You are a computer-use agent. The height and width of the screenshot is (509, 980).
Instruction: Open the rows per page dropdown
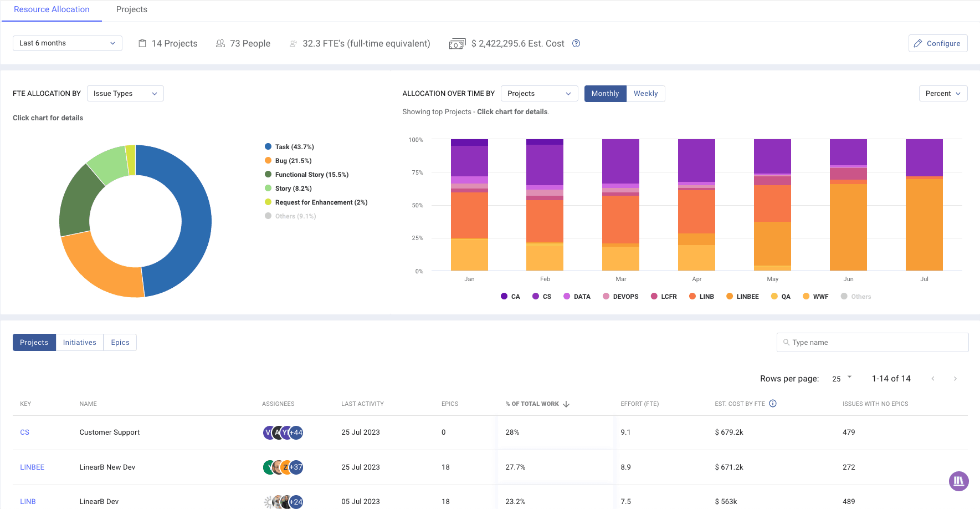coord(842,379)
